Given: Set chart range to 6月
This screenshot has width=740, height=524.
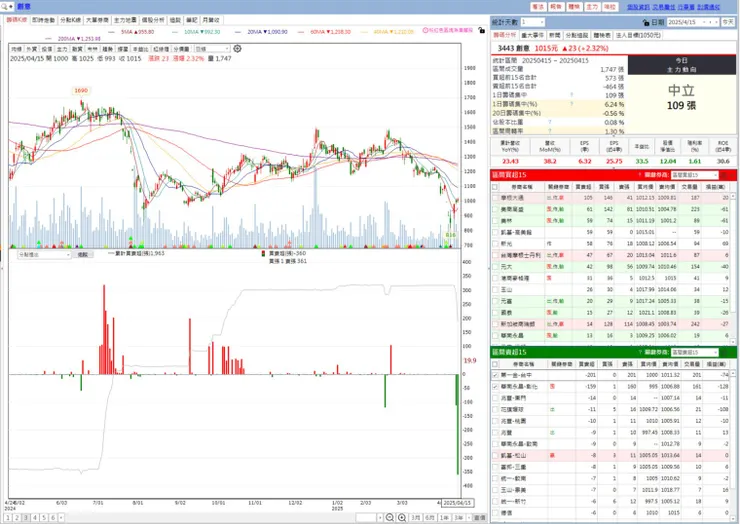Looking at the screenshot, I should (x=429, y=518).
